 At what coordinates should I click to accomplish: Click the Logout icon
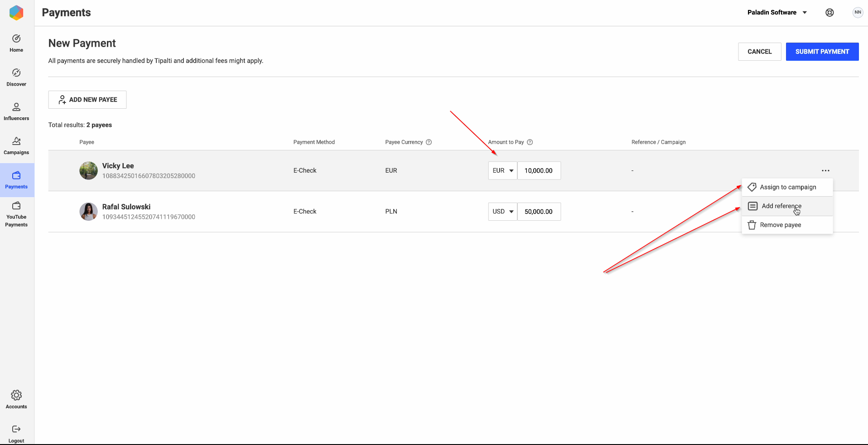coord(16,432)
